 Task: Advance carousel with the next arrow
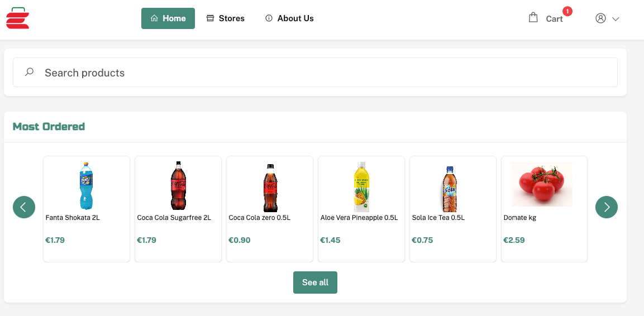tap(607, 207)
